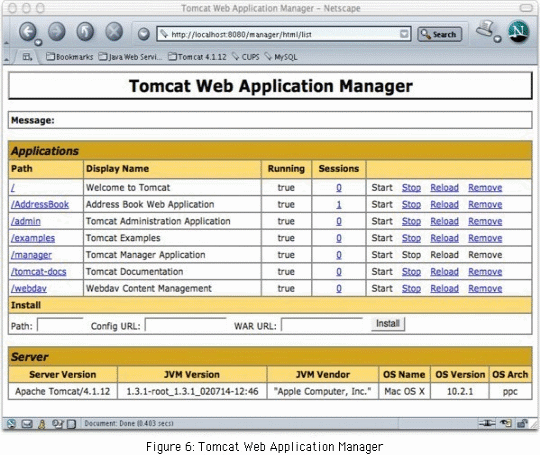Click the Forward navigation arrow button
This screenshot has width=540, height=455.
click(57, 32)
